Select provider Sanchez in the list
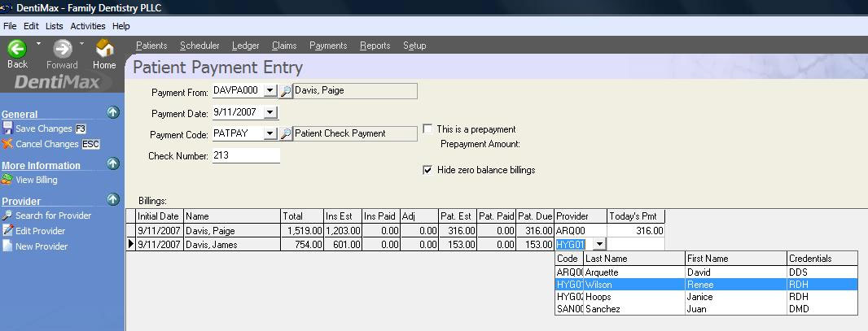 (x=706, y=309)
